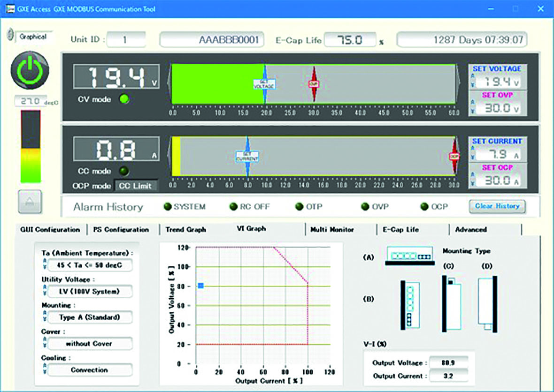Open the E-Cap Life tab
This screenshot has width=554, height=392.
click(x=401, y=230)
